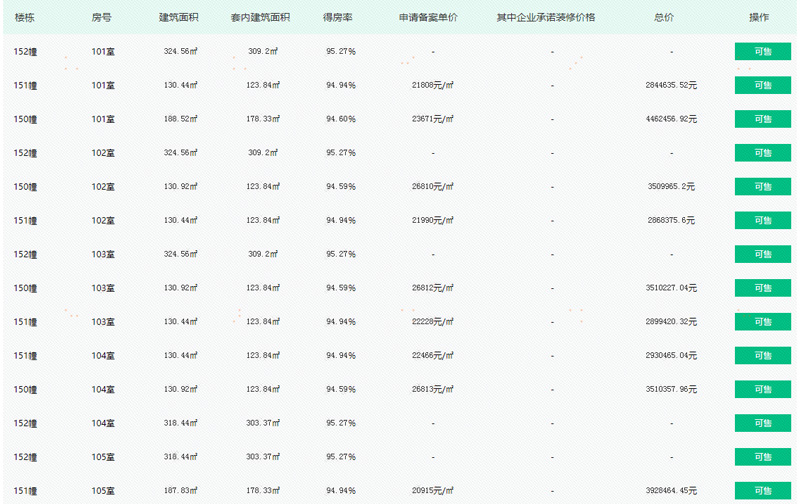Viewport: 800px width, 504px height.
Task: Click the 可售 button for 152幢 101室
Action: pyautogui.click(x=763, y=52)
